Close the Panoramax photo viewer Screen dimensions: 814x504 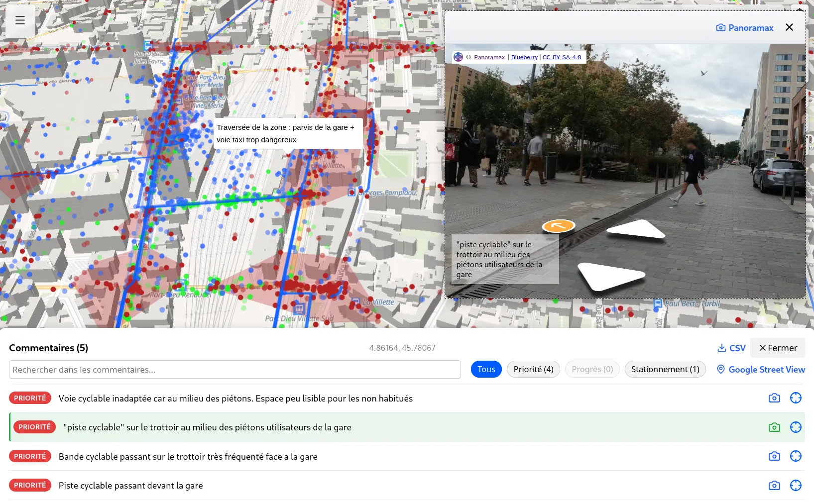pyautogui.click(x=789, y=27)
